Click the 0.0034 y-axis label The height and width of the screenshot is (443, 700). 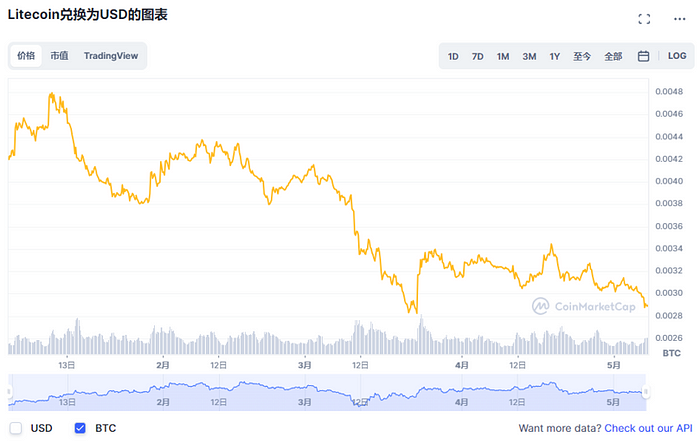669,248
